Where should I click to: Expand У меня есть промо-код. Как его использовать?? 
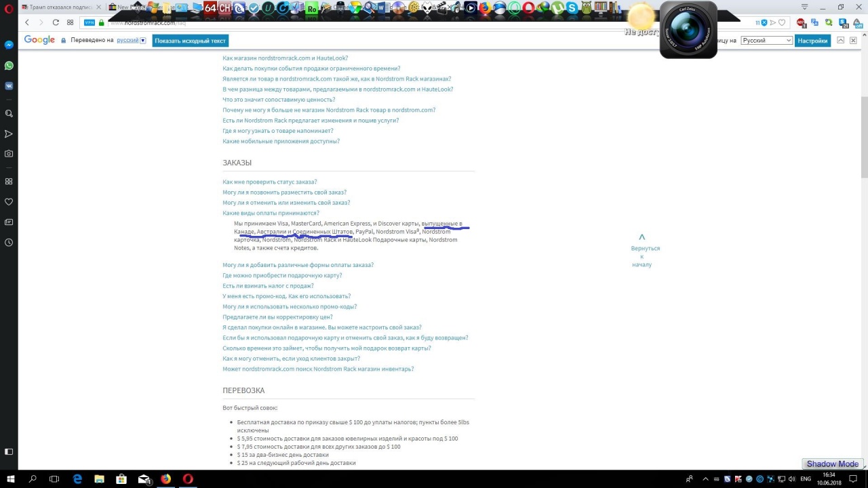[x=286, y=296]
